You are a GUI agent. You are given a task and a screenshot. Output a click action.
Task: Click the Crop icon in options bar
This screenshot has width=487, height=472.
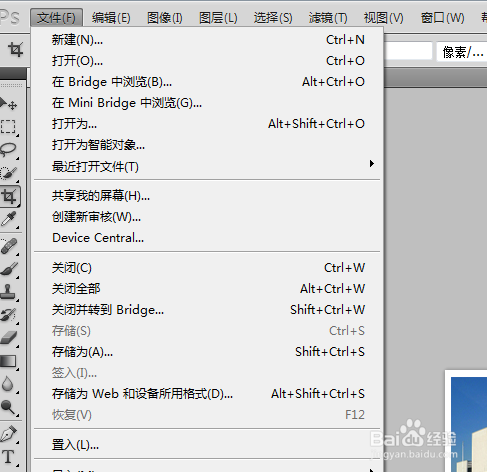(15, 50)
